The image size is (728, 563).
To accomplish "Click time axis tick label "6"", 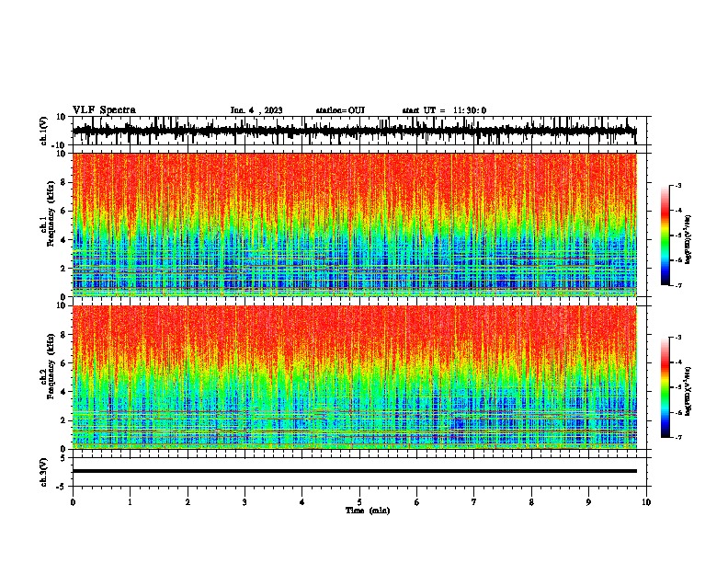I will click(417, 502).
